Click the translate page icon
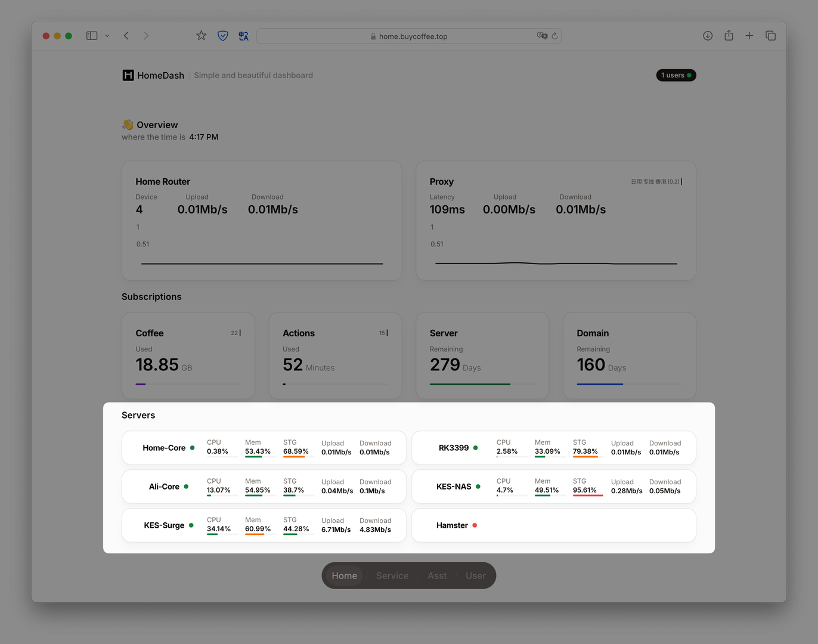The height and width of the screenshot is (644, 818). pos(243,36)
